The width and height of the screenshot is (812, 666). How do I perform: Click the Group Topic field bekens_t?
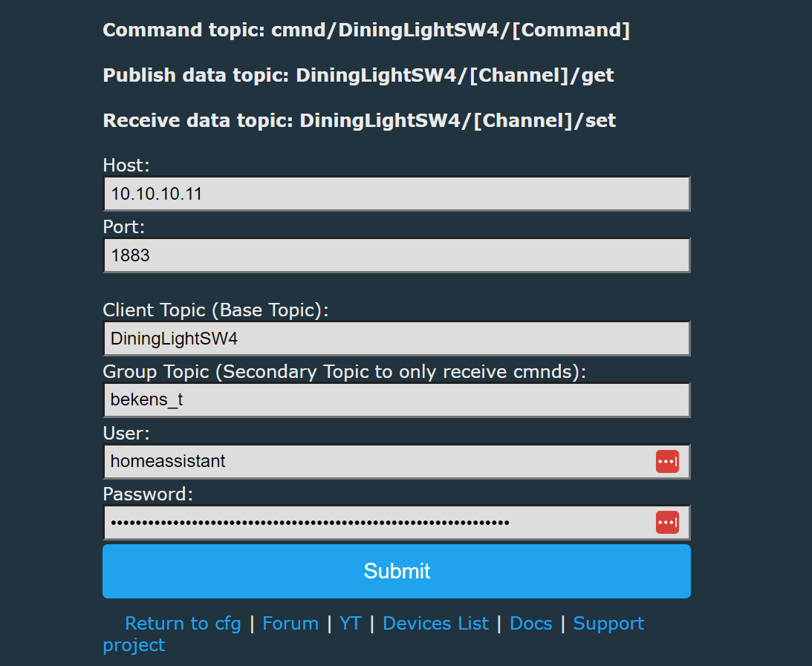pyautogui.click(x=397, y=399)
